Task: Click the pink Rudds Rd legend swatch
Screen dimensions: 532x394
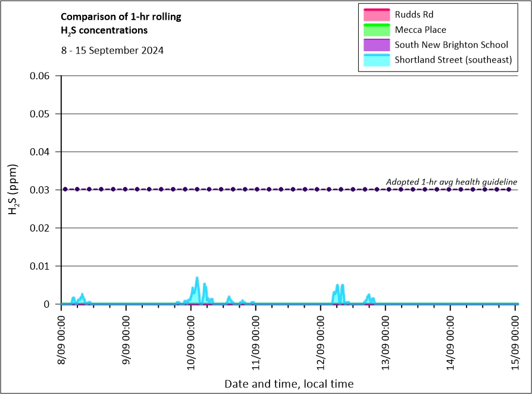Action: pyautogui.click(x=374, y=14)
